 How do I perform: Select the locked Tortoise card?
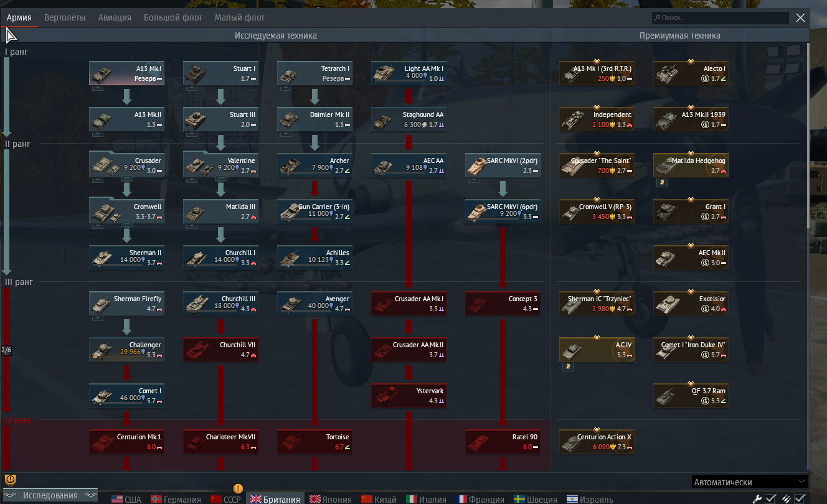pos(314,442)
